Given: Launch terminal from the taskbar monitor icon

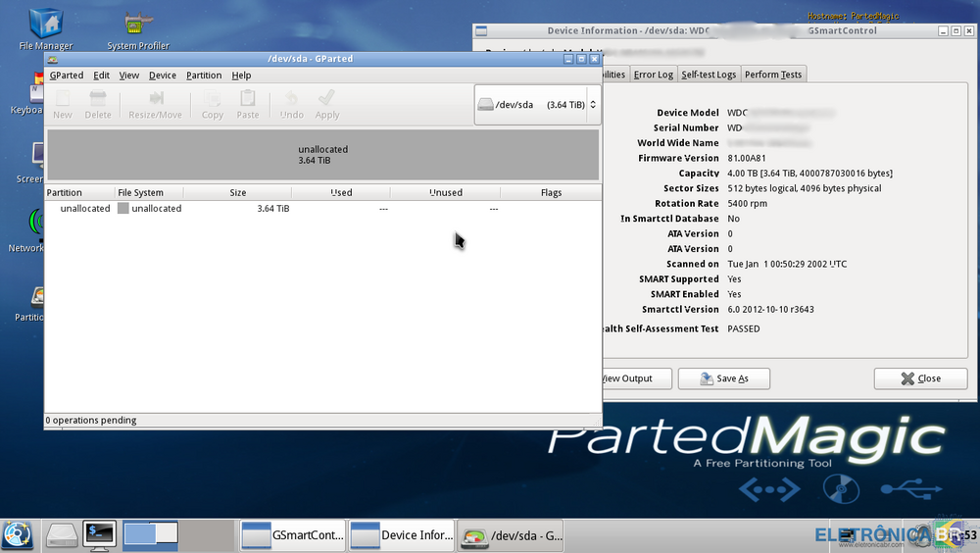Looking at the screenshot, I should [x=99, y=534].
